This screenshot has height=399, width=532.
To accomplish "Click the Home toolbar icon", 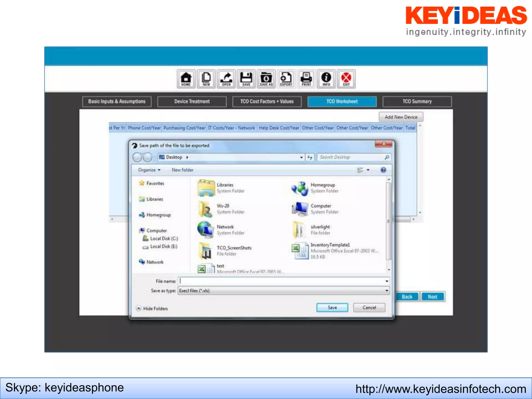I will [x=186, y=79].
